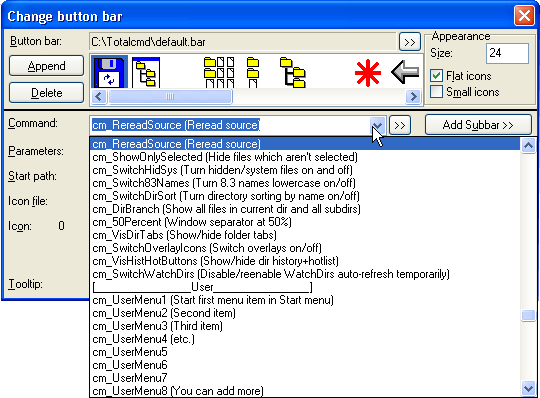Pick cm_UserMenu4 (etc.)

pos(305,339)
